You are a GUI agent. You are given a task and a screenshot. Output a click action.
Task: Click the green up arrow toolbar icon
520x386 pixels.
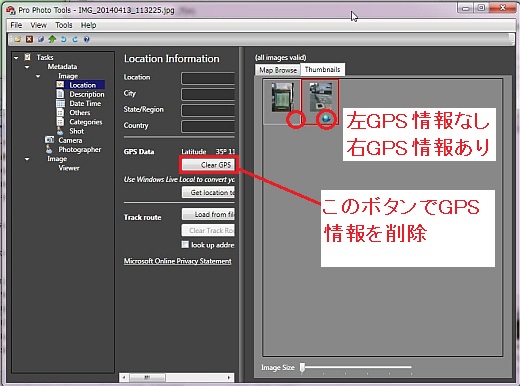pyautogui.click(x=52, y=39)
